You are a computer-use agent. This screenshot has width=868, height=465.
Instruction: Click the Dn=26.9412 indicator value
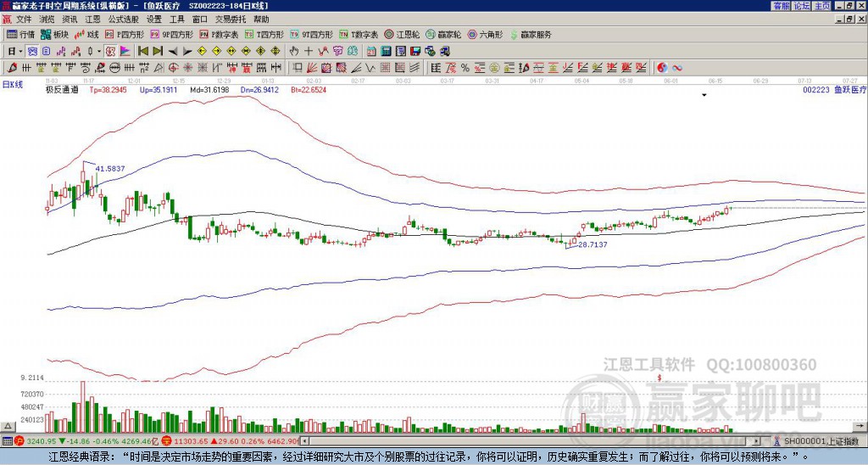(x=259, y=89)
